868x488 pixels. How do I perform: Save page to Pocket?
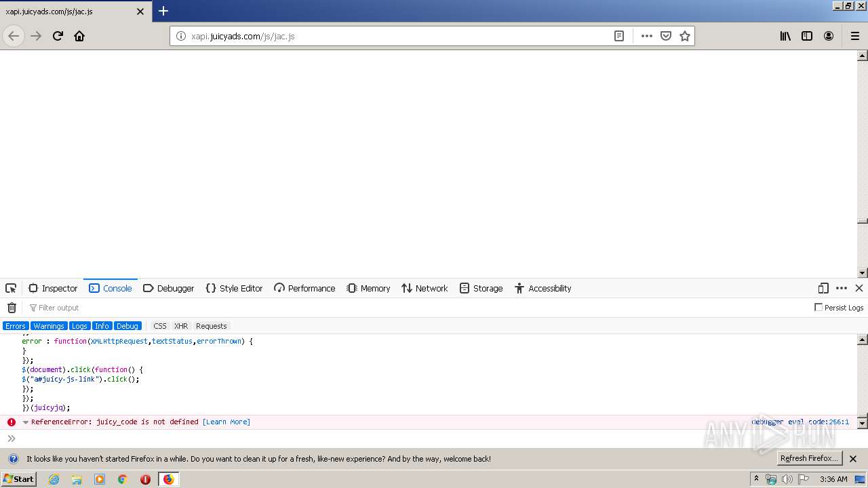[x=666, y=36]
